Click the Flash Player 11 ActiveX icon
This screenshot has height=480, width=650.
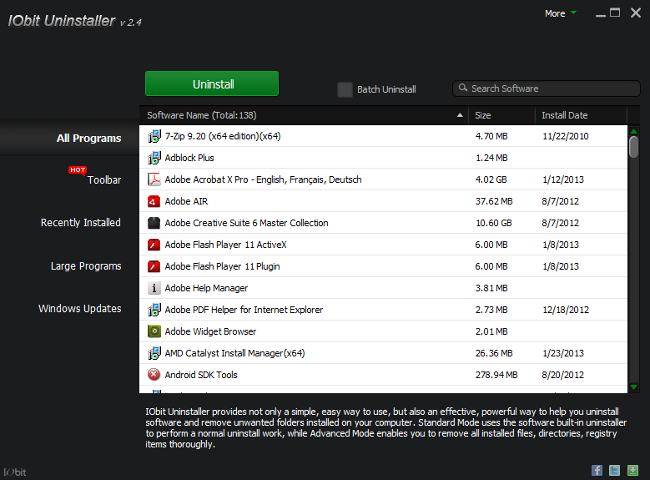point(154,245)
